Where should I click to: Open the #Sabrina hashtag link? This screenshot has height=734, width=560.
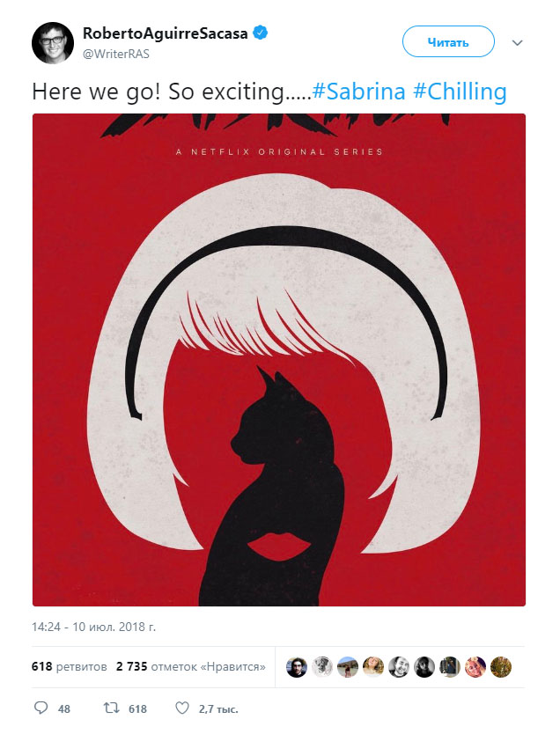pyautogui.click(x=358, y=92)
